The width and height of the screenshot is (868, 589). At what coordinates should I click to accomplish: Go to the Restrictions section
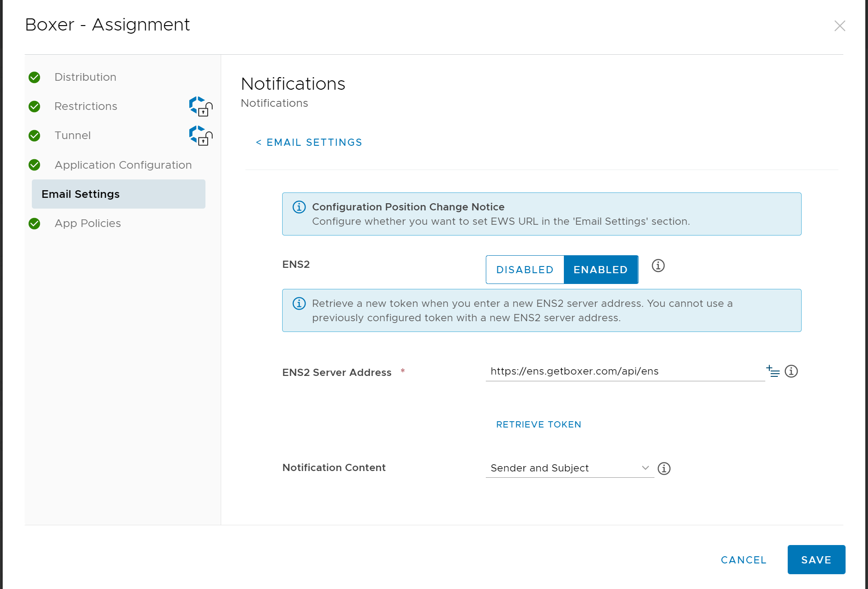[x=86, y=106]
